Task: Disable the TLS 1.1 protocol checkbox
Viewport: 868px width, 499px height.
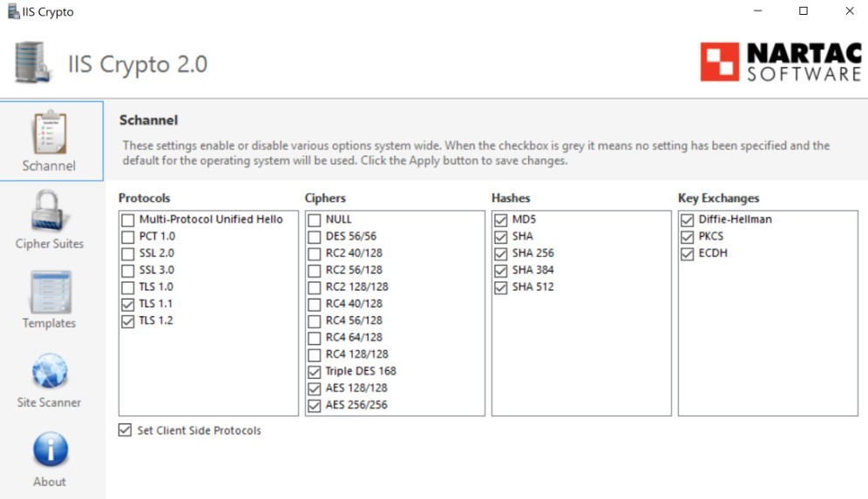Action: click(x=128, y=304)
